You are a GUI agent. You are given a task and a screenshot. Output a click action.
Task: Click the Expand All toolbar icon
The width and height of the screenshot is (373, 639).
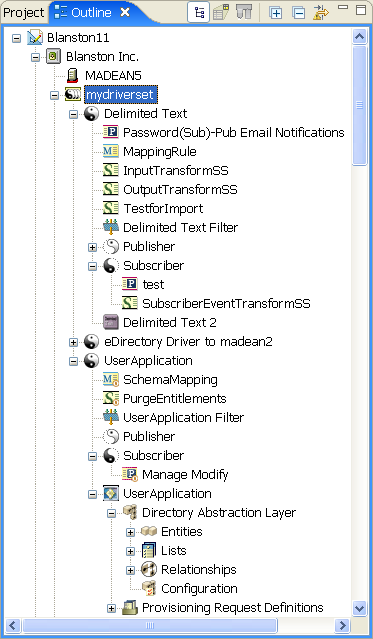(x=276, y=13)
